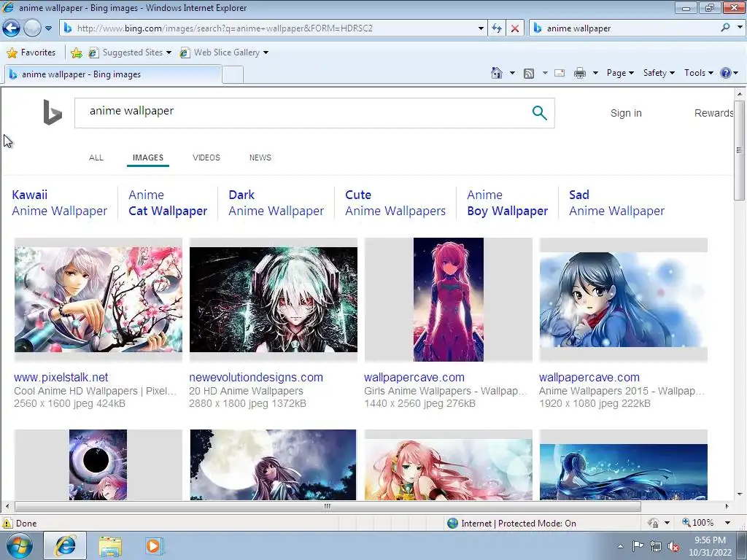Click the horizontal scrollbar thumb
This screenshot has height=560, width=747.
pyautogui.click(x=328, y=506)
